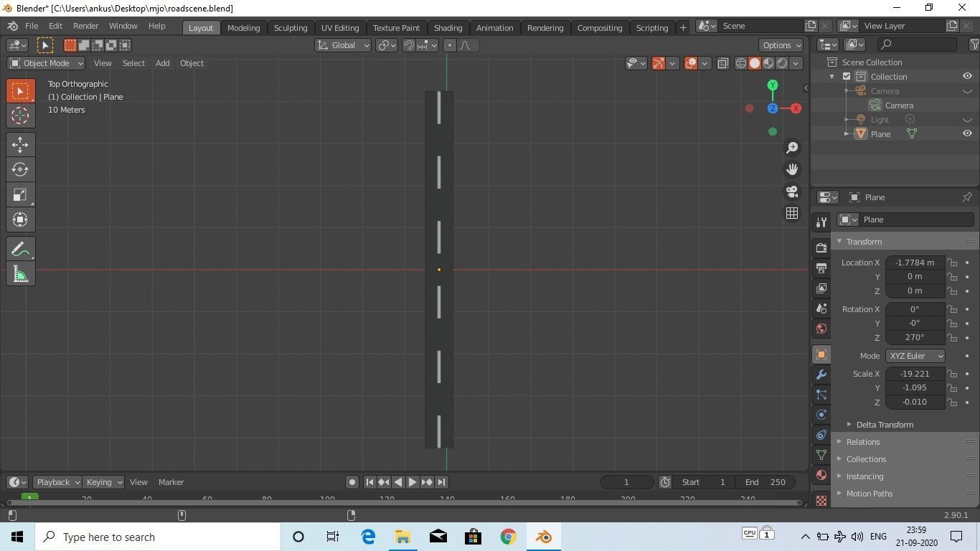
Task: Adjust the Location X value slider
Action: tap(914, 262)
